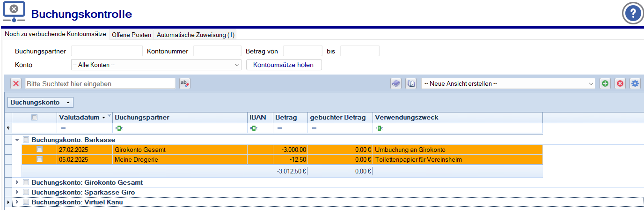This screenshot has height=210, width=644.
Task: Sort by Buchungspartner column header
Action: [x=180, y=117]
